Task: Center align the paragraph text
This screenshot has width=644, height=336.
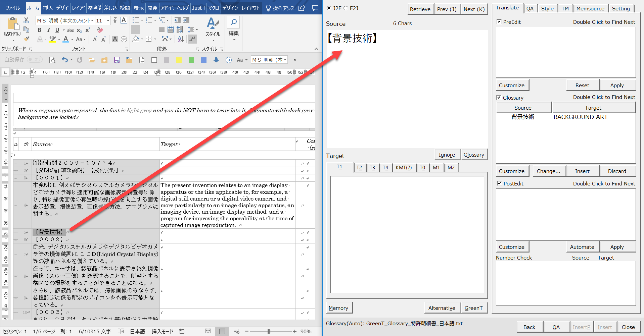Action: pos(144,30)
